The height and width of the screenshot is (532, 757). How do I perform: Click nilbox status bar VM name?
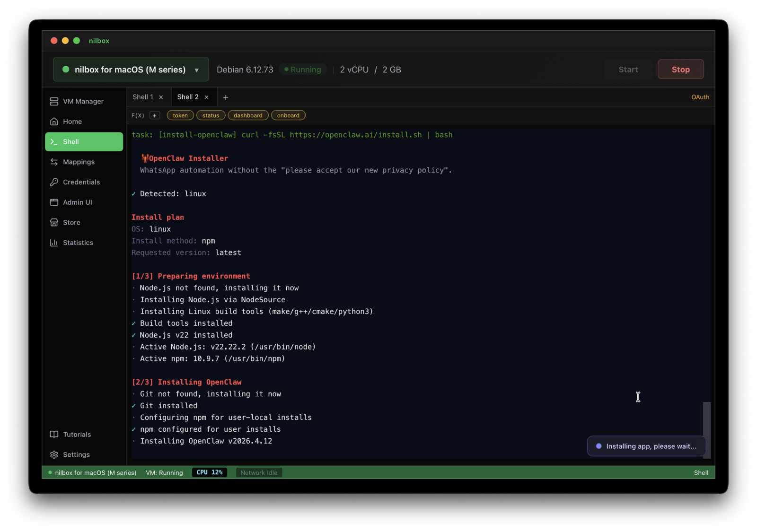pos(96,473)
